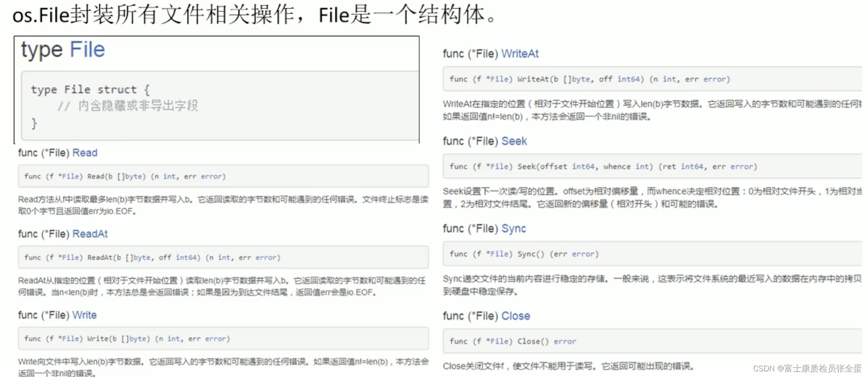Screen dimensions: 868x377
Task: Click the paragraph starting 'WriteAt在指定的位置'
Action: (x=653, y=110)
